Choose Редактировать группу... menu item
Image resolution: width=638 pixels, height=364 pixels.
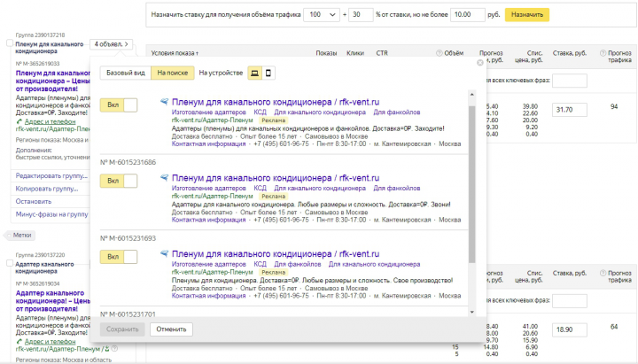(x=51, y=175)
